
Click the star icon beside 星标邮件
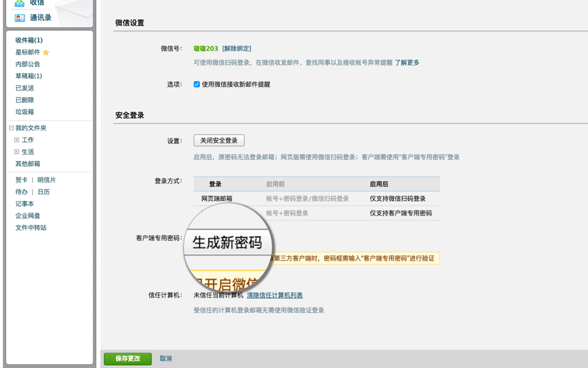click(x=46, y=53)
